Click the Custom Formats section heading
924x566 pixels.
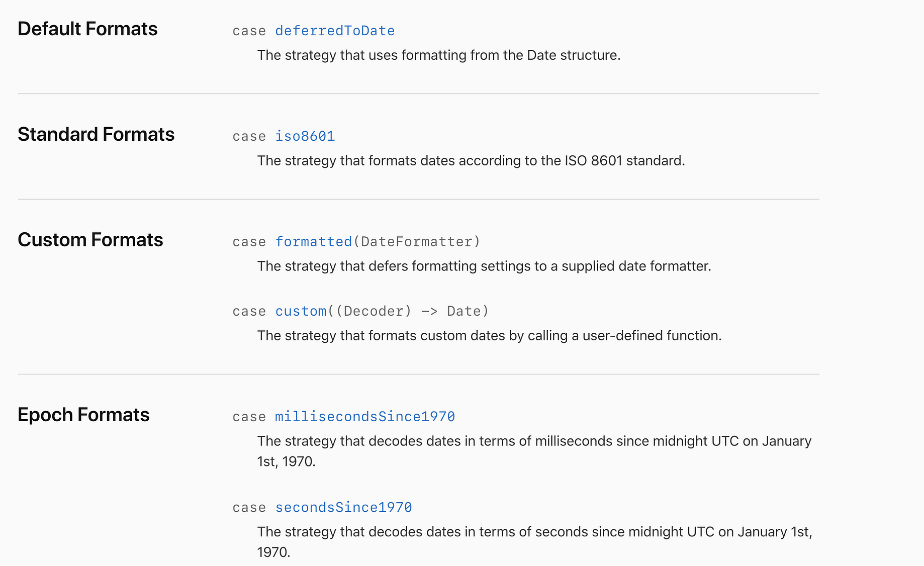tap(90, 240)
